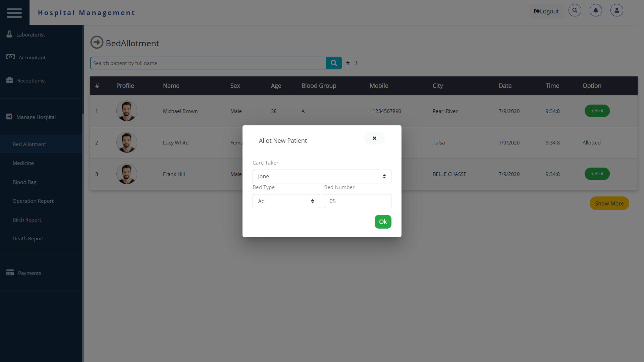Viewport: 644px width, 362px height.
Task: Click mobile number +1234567890
Action: pyautogui.click(x=385, y=111)
